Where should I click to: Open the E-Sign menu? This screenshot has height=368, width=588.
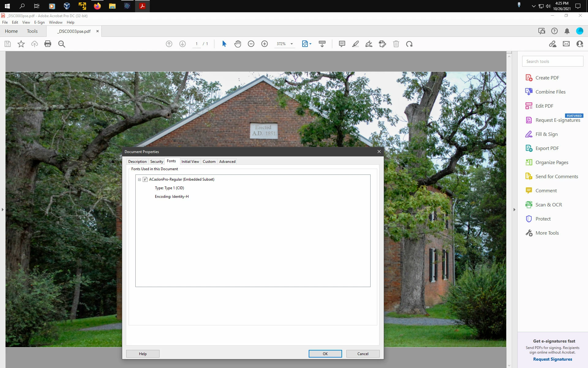pyautogui.click(x=39, y=22)
